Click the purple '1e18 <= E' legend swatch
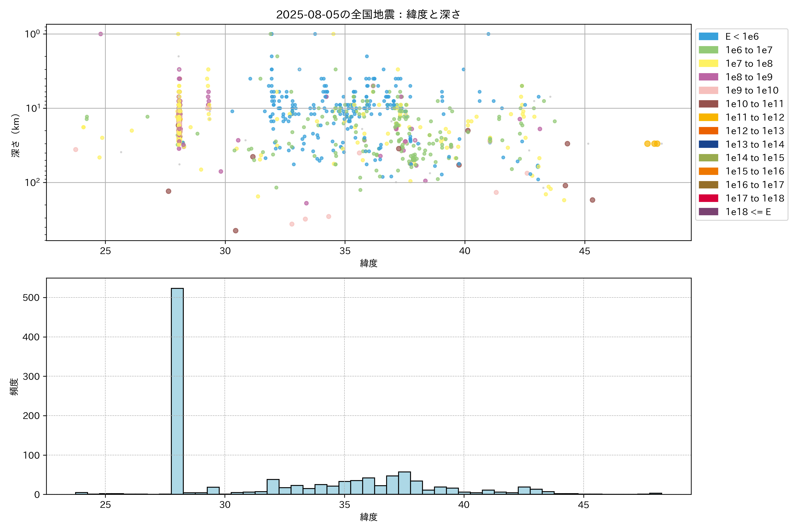This screenshot has width=798, height=532. pyautogui.click(x=708, y=212)
